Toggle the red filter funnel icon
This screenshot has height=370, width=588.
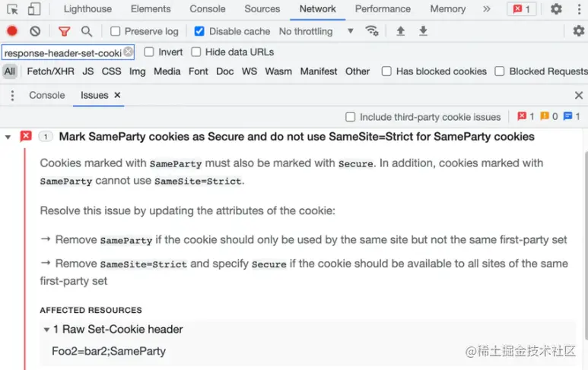coord(64,31)
